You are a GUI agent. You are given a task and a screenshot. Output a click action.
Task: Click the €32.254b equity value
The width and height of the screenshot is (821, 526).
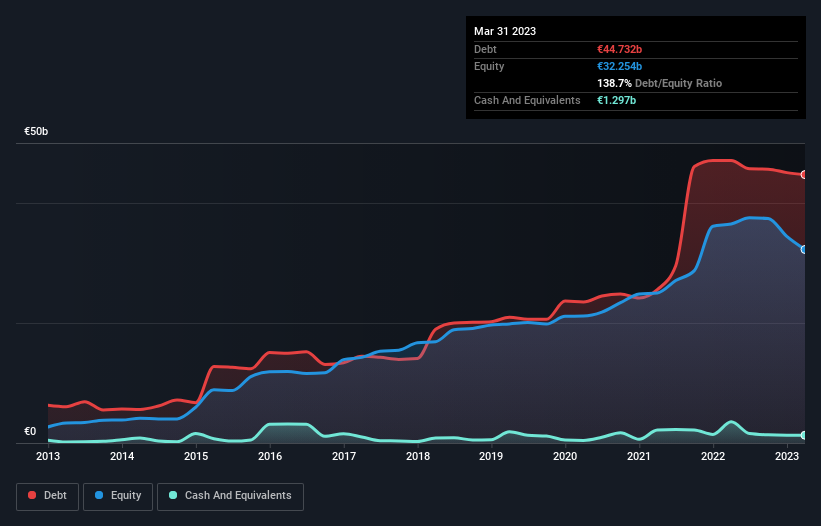click(619, 66)
